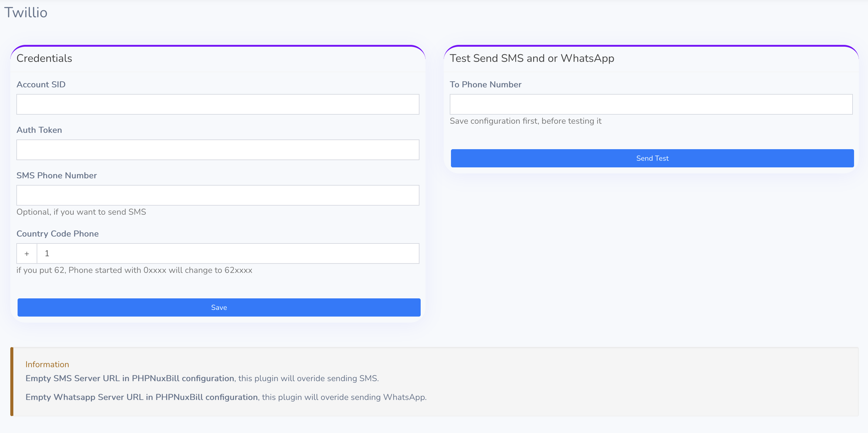Click the Information callout heading
This screenshot has width=868, height=433.
point(47,364)
